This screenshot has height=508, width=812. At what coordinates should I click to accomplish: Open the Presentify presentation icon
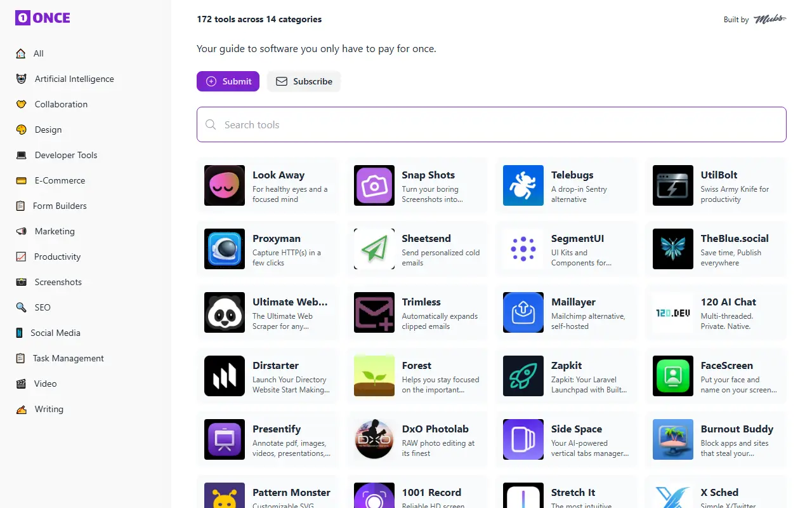[225, 439]
